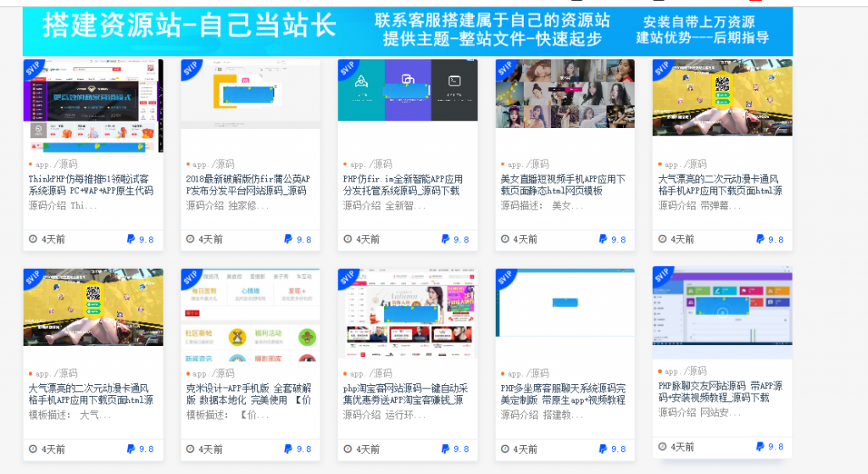Open the 美女直播短视频手机APP应用下载 title link
Viewport: 868px width, 474px height.
(563, 185)
